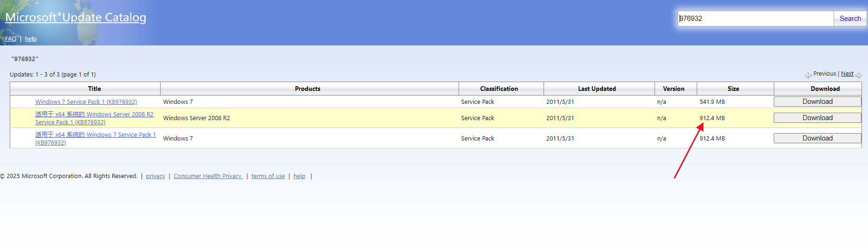Image resolution: width=868 pixels, height=249 pixels.
Task: Open the terms of use footer link
Action: click(268, 176)
